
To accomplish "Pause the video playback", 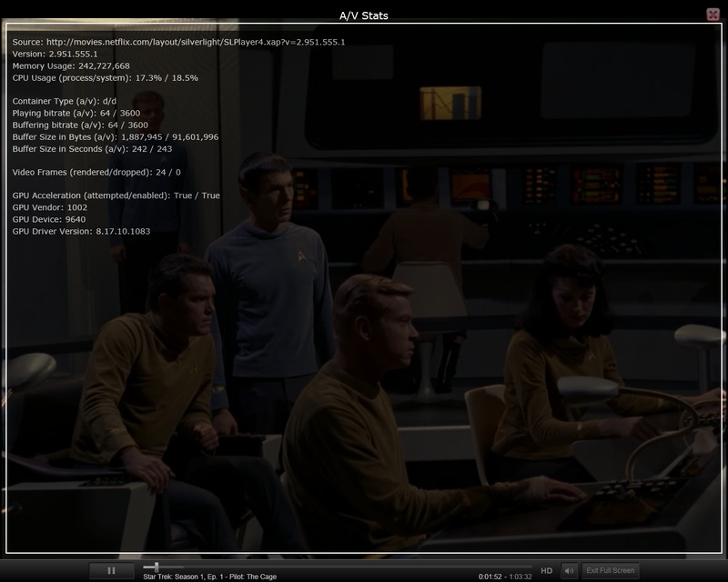I will pos(111,570).
